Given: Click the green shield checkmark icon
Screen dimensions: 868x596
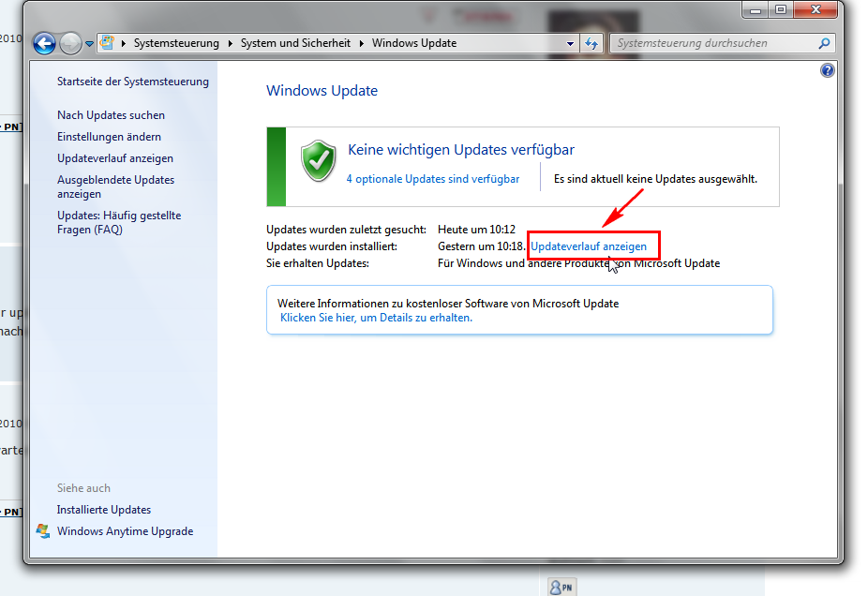Looking at the screenshot, I should tap(319, 160).
